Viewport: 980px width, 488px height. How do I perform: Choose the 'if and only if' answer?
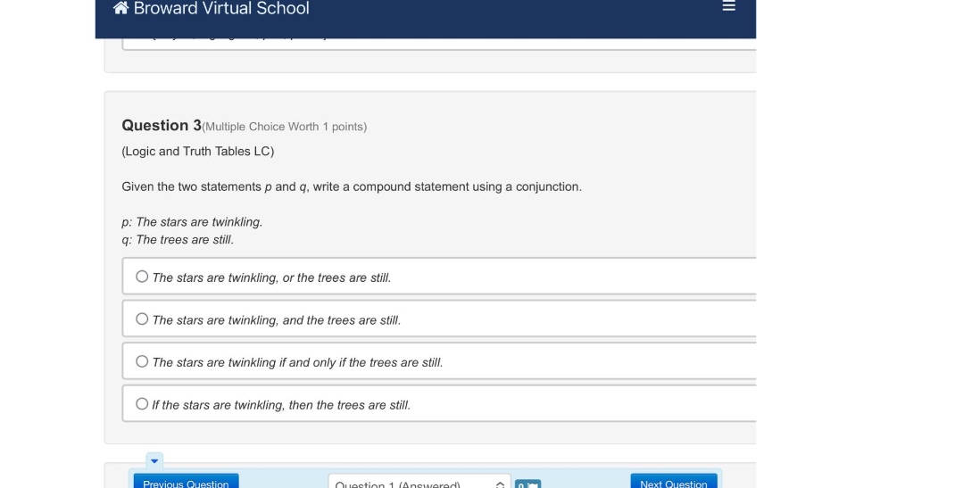[142, 361]
